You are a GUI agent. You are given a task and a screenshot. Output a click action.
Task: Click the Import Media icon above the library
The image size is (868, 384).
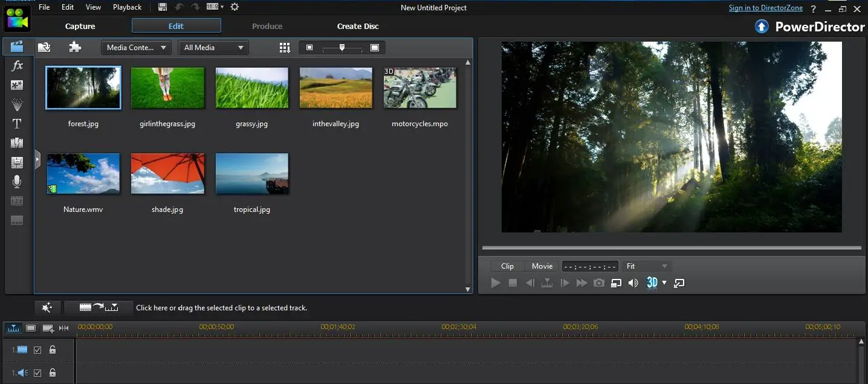[44, 46]
